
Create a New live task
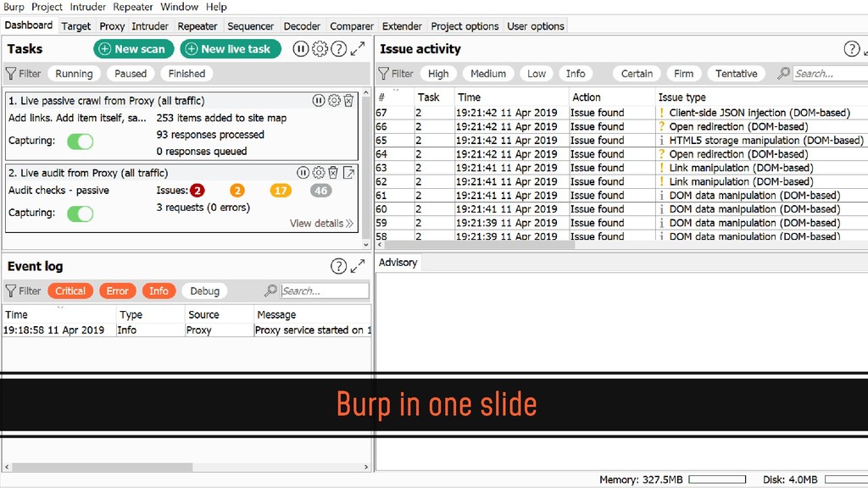231,48
